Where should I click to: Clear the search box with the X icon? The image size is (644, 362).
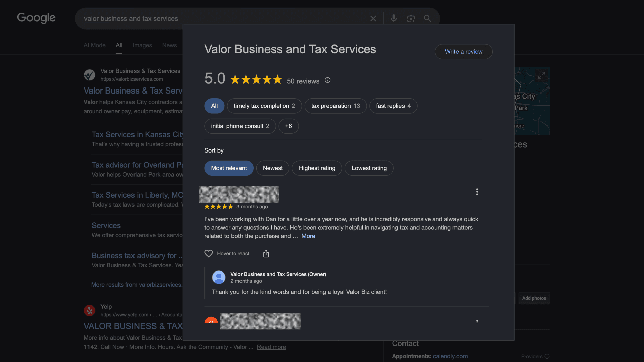[373, 19]
